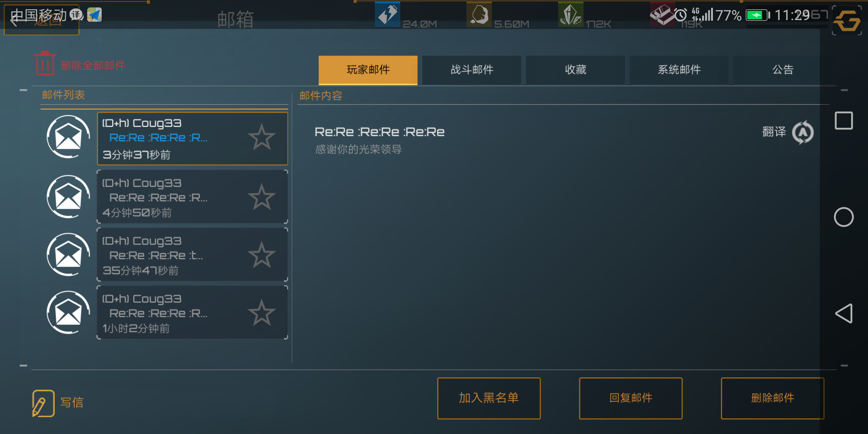Tap the orange logo icon top right
Viewport: 868px width, 434px height.
pos(847,21)
